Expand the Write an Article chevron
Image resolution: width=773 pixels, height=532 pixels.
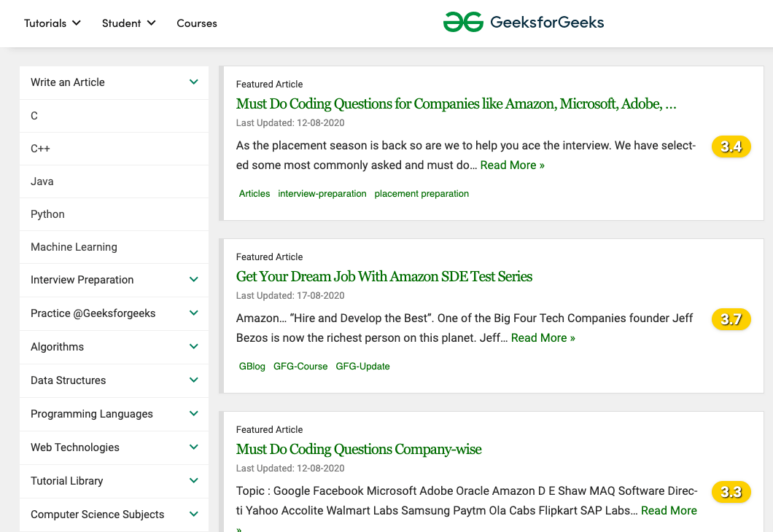(x=194, y=82)
